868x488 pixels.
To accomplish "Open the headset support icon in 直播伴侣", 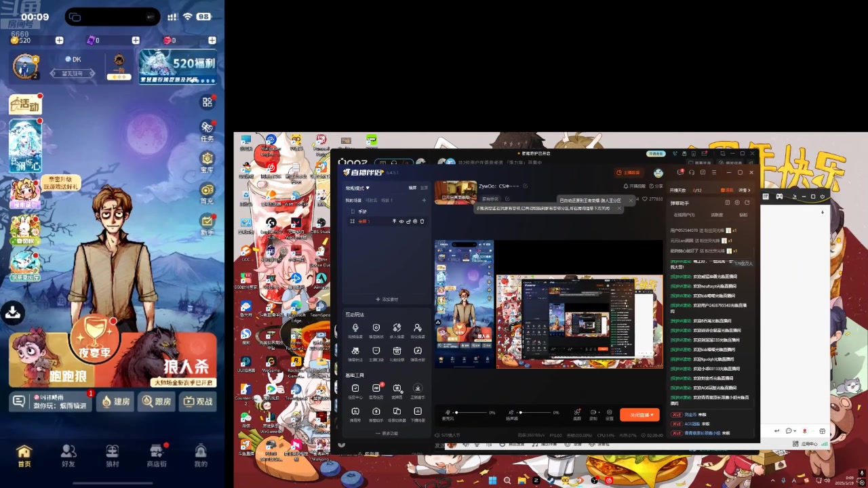I will pyautogui.click(x=692, y=173).
